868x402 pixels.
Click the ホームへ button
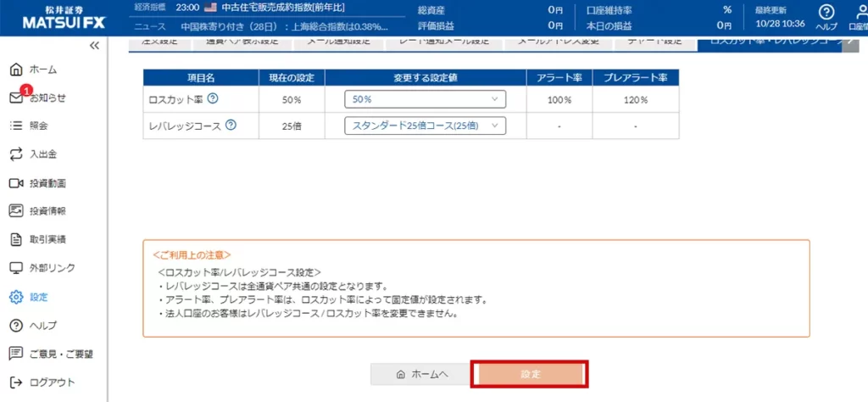pyautogui.click(x=420, y=374)
